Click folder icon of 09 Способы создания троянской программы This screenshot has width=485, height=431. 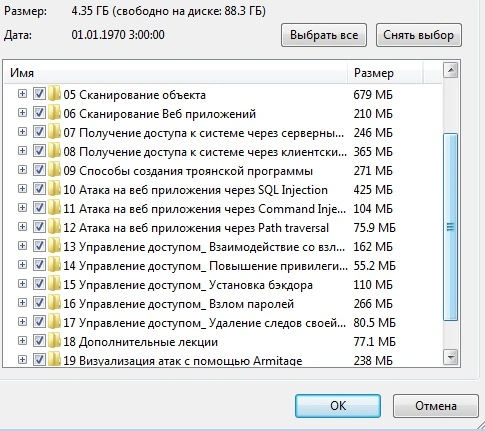[x=54, y=170]
